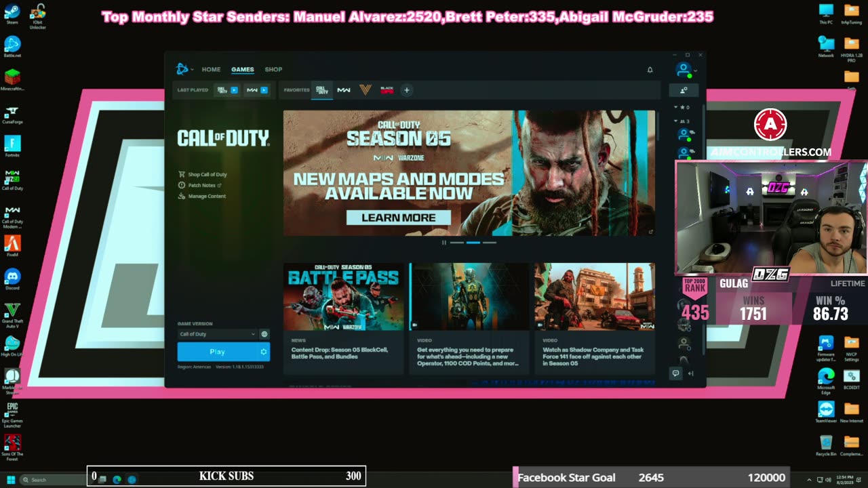Screen dimensions: 868x488
Task: Open Manage Content link
Action: point(201,196)
